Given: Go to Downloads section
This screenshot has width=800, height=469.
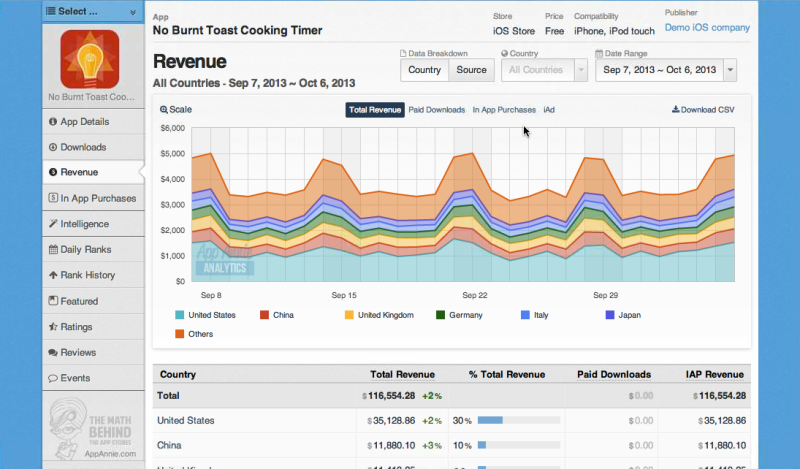Looking at the screenshot, I should point(93,147).
